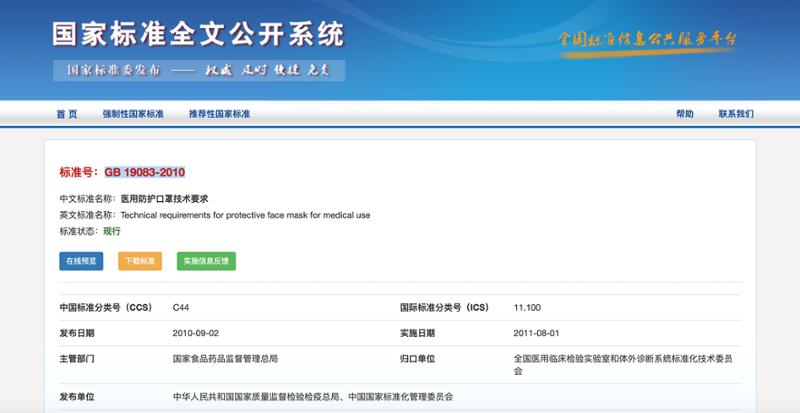800x413 pixels.
Task: Open the 帮助 link
Action: pyautogui.click(x=684, y=114)
